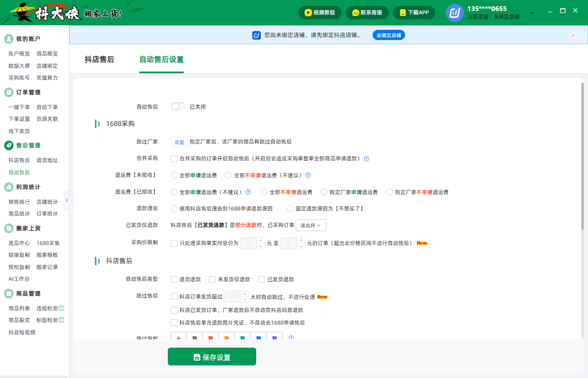Increase the shipped-days stepper value
The height and width of the screenshot is (378, 588).
pos(245,294)
